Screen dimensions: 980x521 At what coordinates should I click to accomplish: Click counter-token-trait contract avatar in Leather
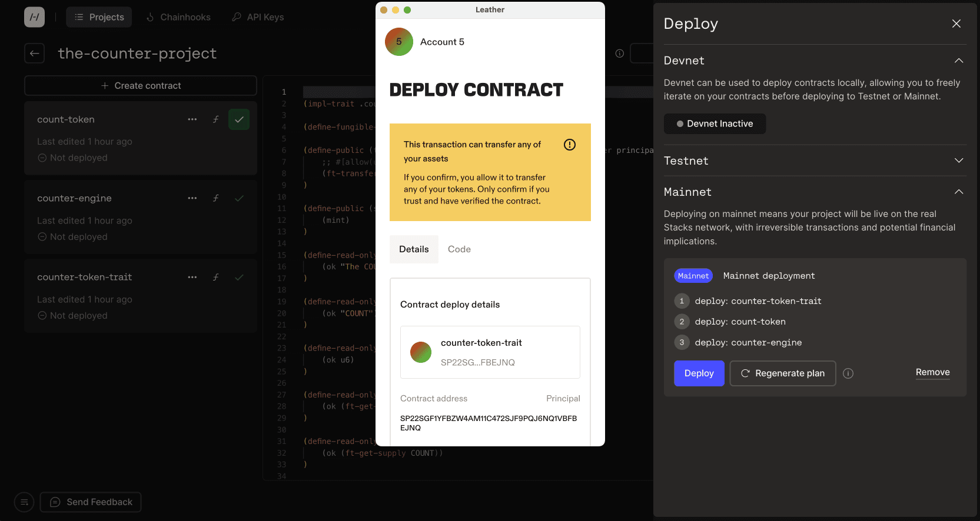[x=421, y=352]
